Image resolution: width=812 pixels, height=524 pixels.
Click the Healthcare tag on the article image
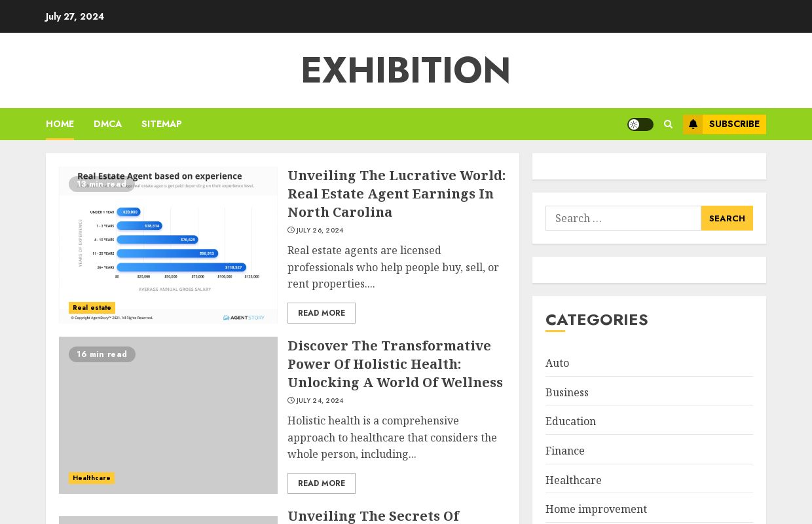92,478
